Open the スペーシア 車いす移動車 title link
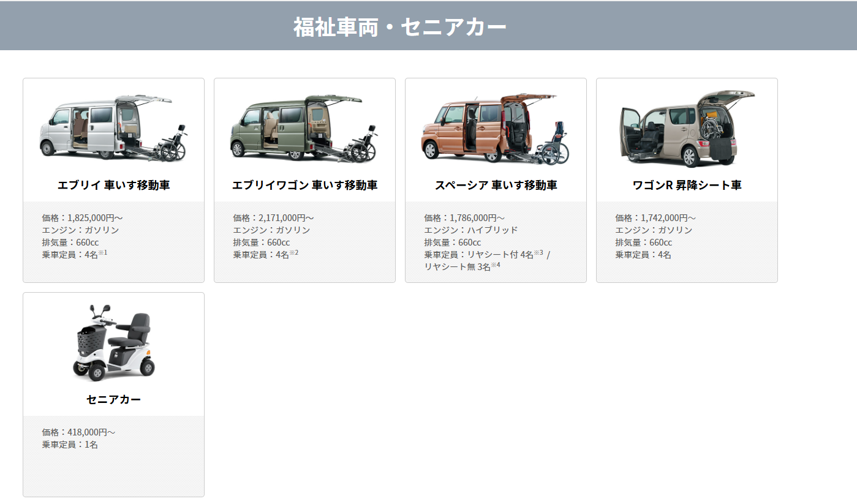Viewport: 857px width, 504px height. pos(496,185)
